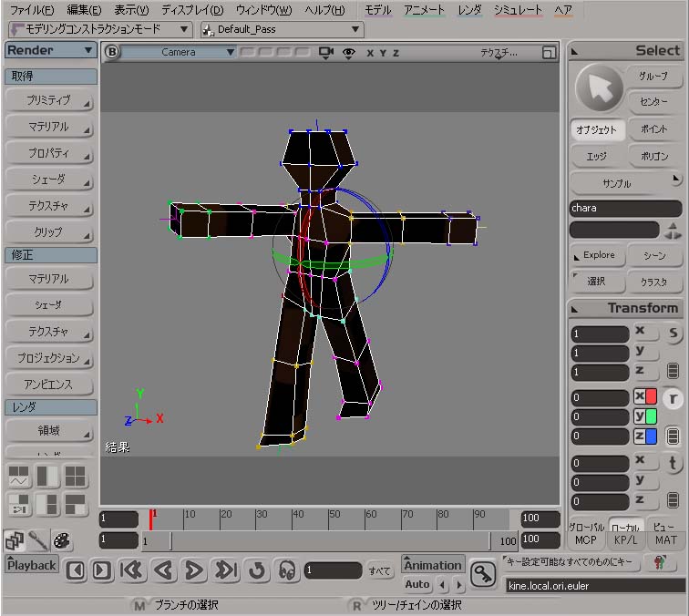This screenshot has width=689, height=616.
Task: Open the テクスチ... display mode menu
Action: coord(499,53)
